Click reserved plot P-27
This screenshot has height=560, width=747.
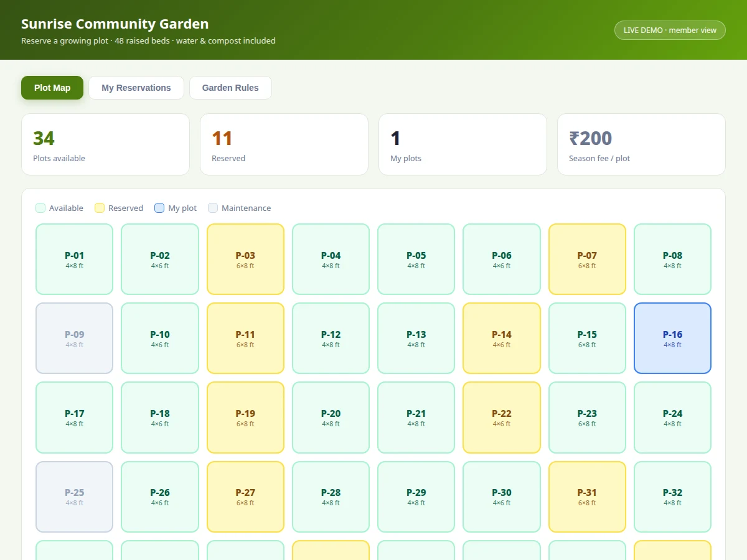coord(245,497)
